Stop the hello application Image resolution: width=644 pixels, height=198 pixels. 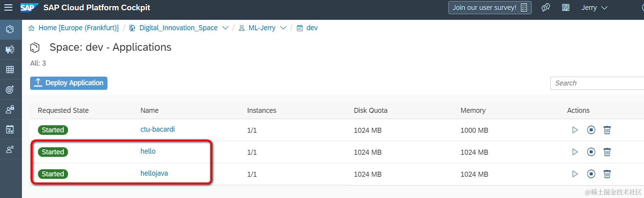pos(591,152)
